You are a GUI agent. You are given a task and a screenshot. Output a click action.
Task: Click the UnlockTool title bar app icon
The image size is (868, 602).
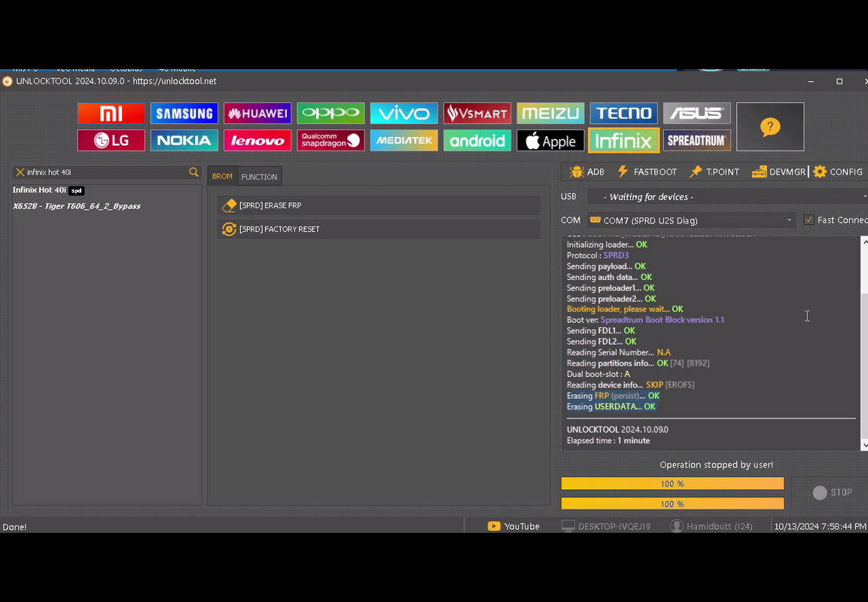coord(8,81)
